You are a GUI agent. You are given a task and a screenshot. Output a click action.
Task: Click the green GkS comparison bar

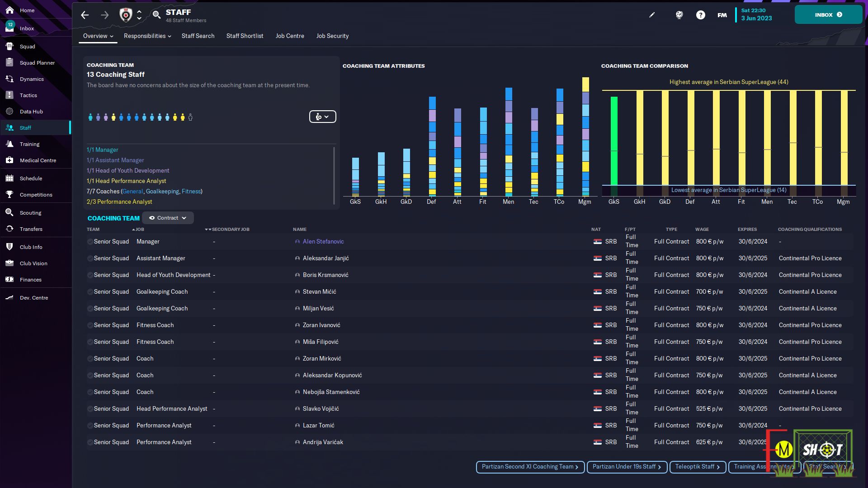pyautogui.click(x=614, y=141)
